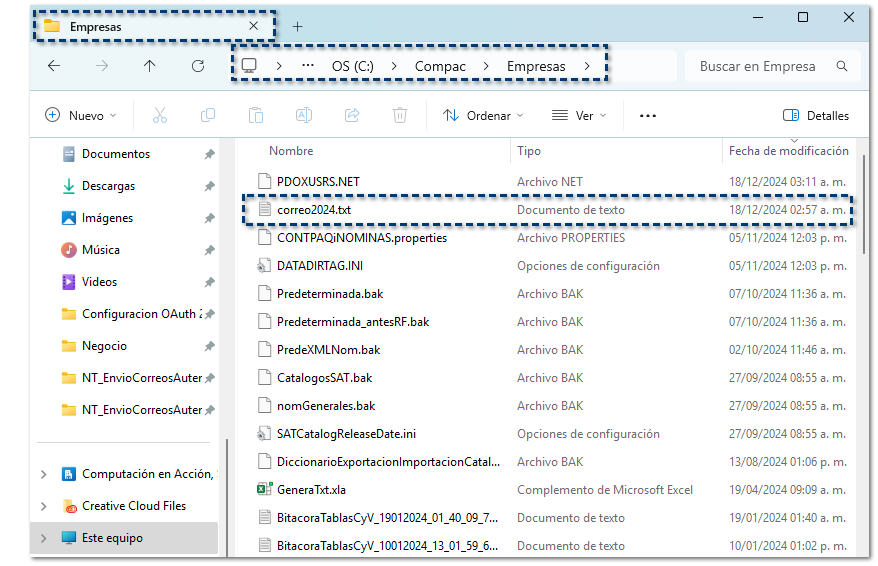Image resolution: width=878 pixels, height=566 pixels.
Task: Navigate back with the left arrow
Action: click(54, 66)
